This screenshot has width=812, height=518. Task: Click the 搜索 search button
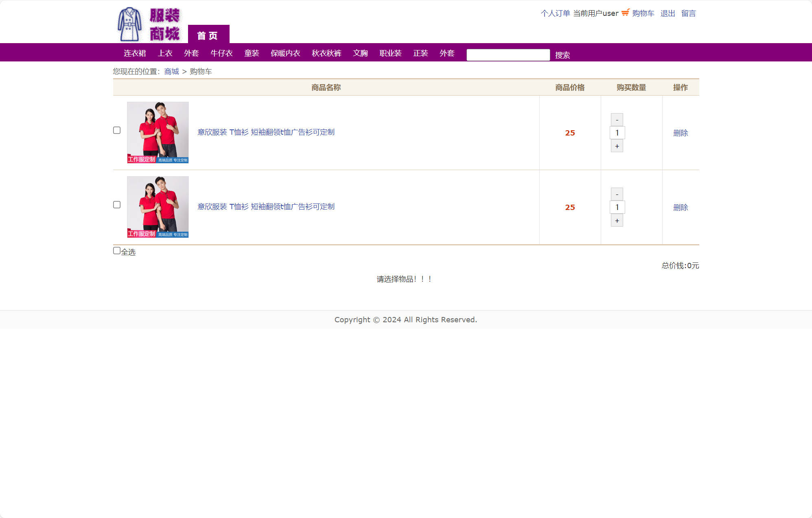coord(562,55)
